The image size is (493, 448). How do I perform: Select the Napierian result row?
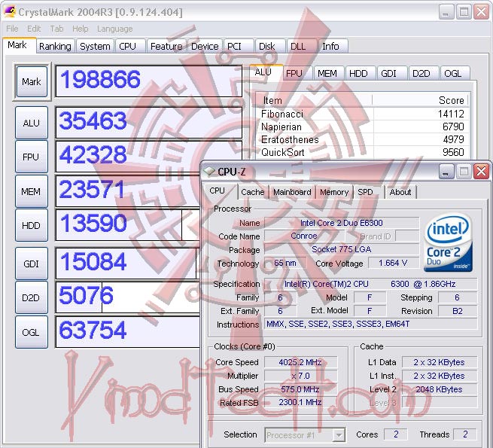tap(363, 126)
